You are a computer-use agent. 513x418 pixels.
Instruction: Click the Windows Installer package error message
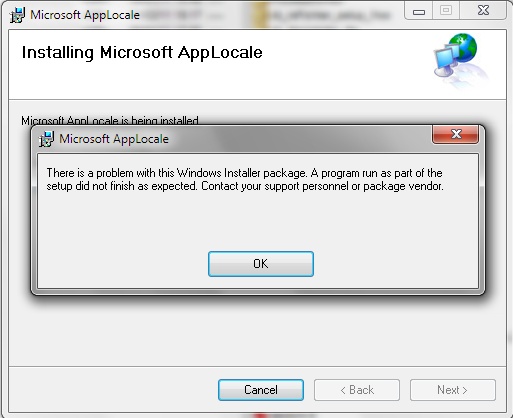(245, 179)
